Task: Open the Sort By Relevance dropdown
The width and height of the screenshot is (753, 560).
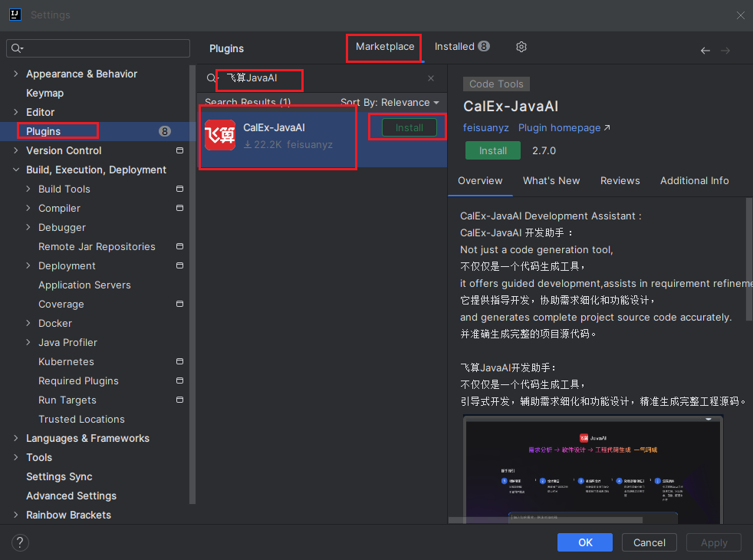Action: 390,102
